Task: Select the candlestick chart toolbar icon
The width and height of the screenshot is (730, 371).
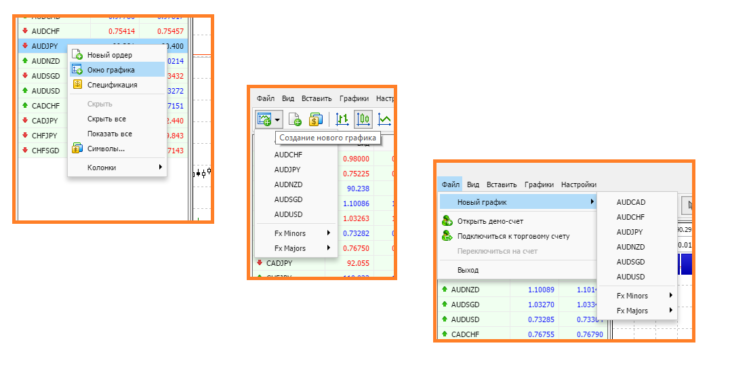Action: 363,119
